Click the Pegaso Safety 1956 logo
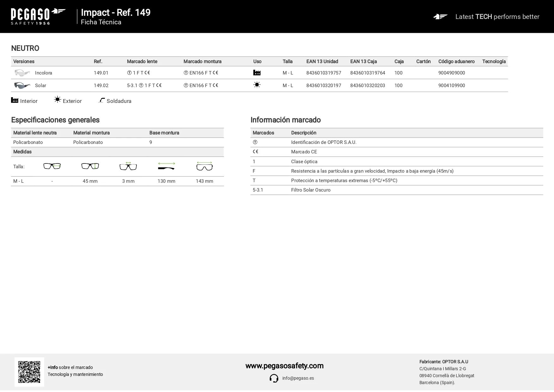Image resolution: width=554 pixels, height=392 pixels. click(38, 16)
